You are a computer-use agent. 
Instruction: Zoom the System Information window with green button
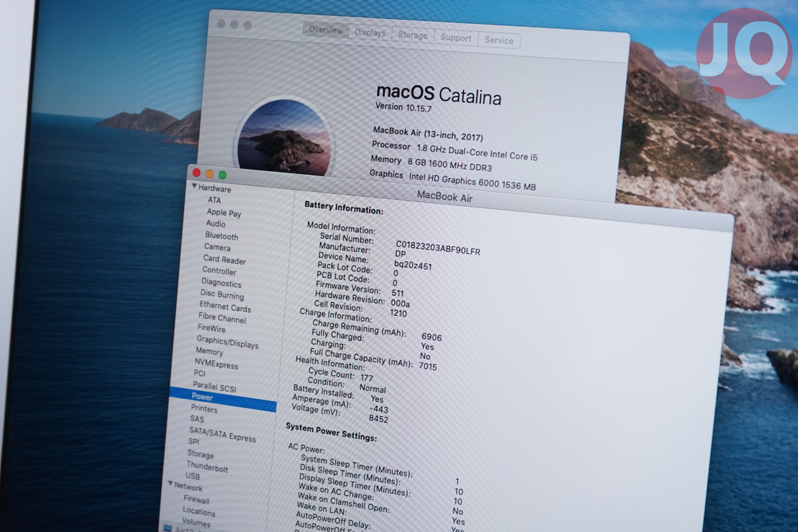click(x=223, y=175)
